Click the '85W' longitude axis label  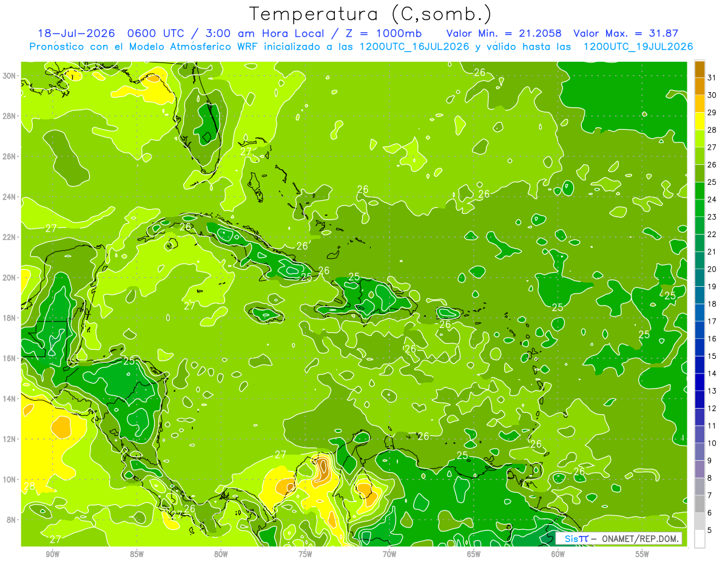[136, 554]
